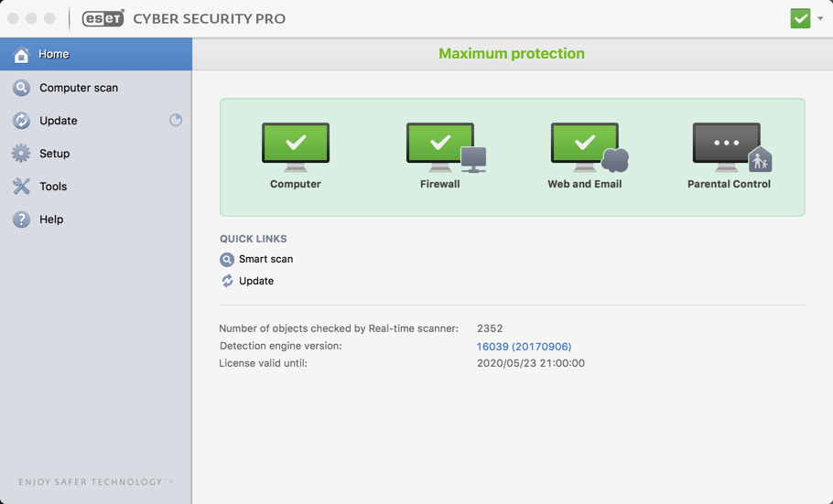Image resolution: width=833 pixels, height=504 pixels.
Task: Click the question mark Help icon
Action: 21,220
